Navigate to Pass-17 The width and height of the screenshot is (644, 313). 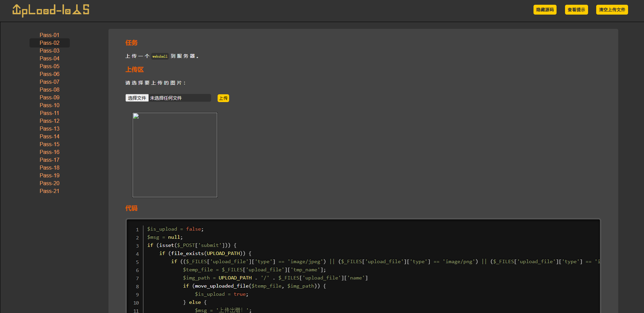pos(49,160)
